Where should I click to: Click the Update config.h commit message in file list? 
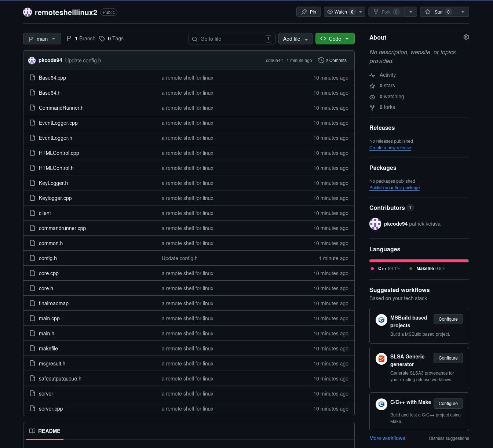(180, 258)
